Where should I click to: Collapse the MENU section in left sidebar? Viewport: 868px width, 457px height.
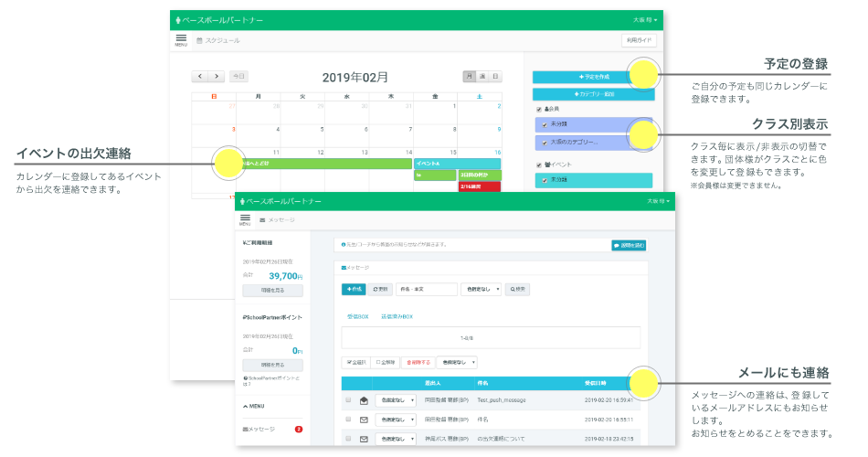[x=257, y=405]
